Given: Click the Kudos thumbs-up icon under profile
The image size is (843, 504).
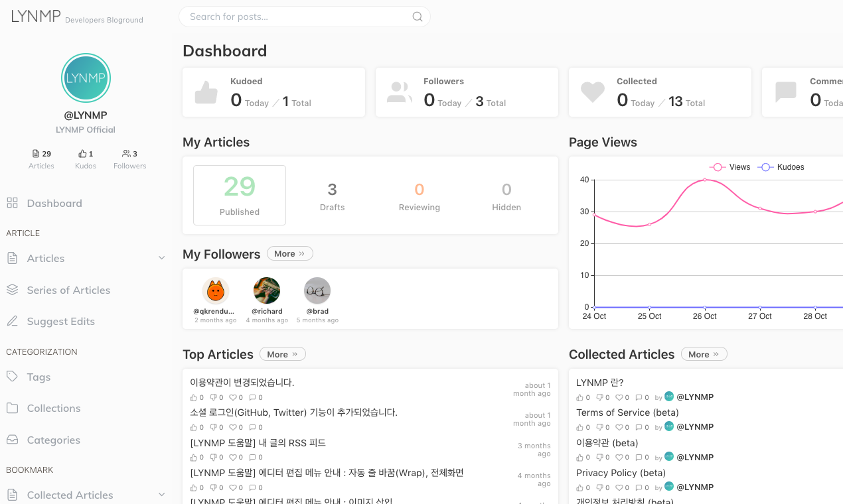Looking at the screenshot, I should point(82,154).
